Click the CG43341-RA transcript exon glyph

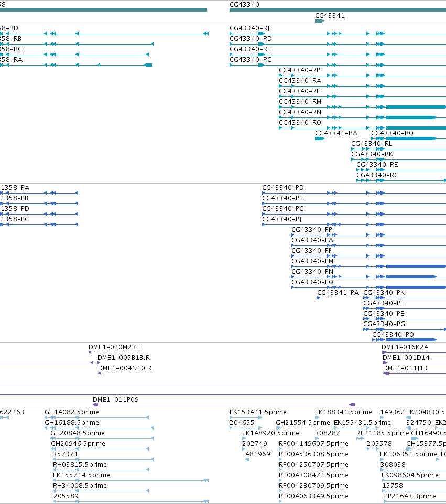point(320,138)
